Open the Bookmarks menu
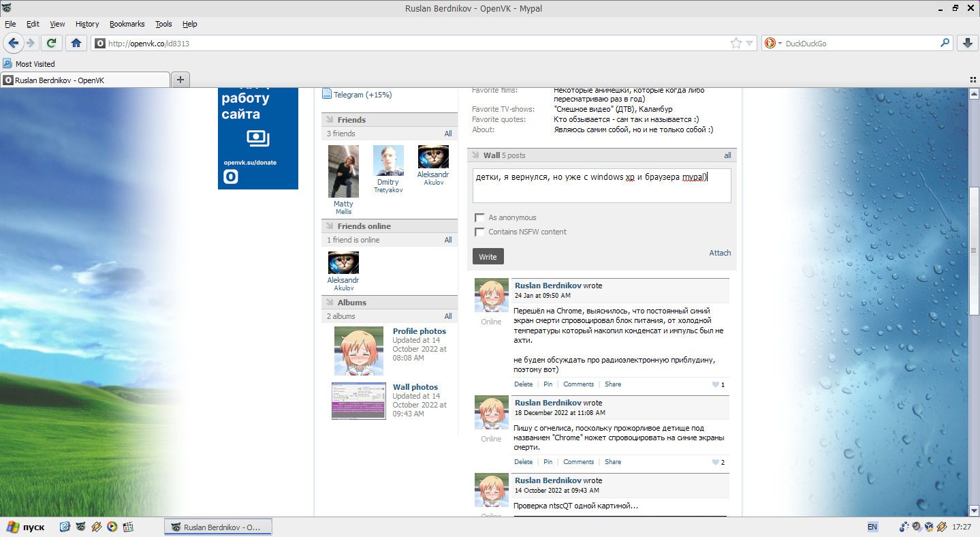The image size is (980, 537). pos(127,24)
